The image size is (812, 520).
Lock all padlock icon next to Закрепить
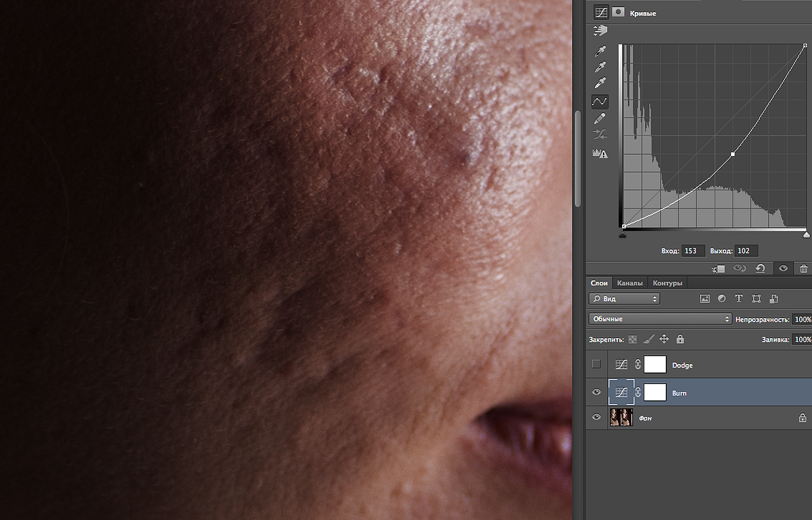[x=680, y=339]
